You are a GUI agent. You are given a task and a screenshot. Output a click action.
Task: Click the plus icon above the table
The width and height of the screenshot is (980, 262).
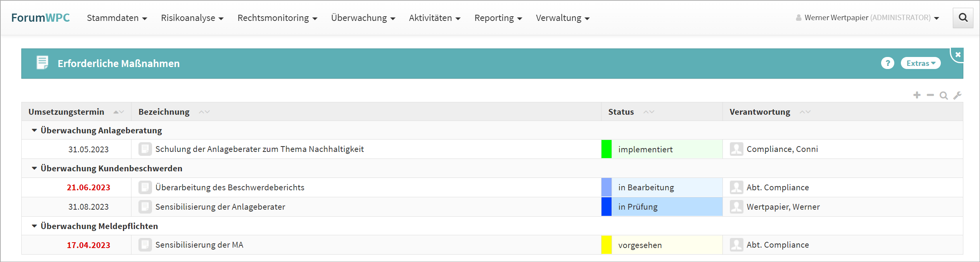(x=917, y=95)
